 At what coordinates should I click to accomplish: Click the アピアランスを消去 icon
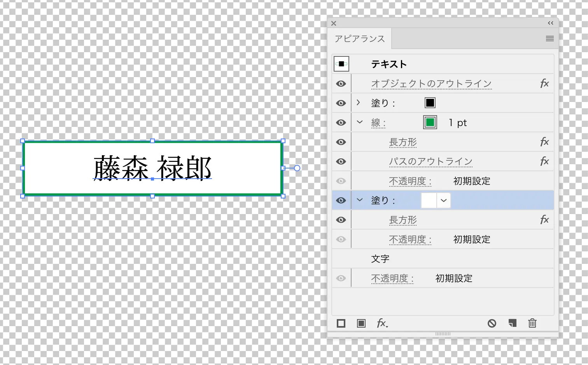tap(492, 323)
